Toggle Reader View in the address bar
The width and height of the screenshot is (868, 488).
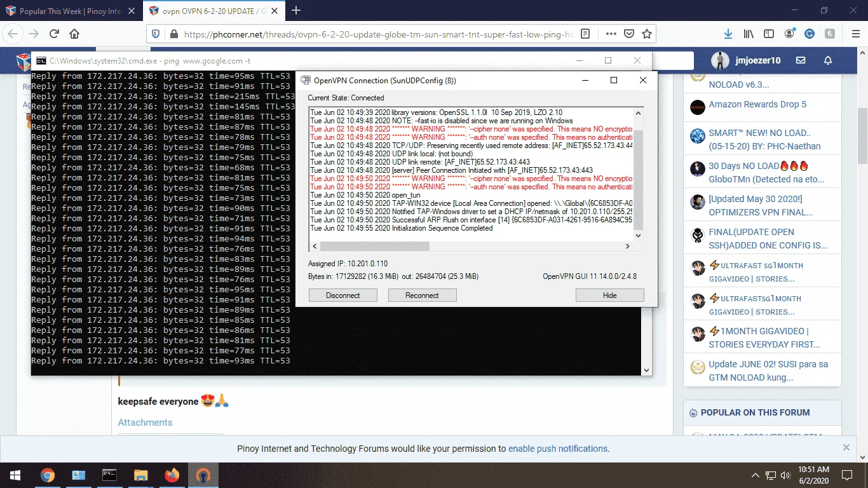[585, 34]
